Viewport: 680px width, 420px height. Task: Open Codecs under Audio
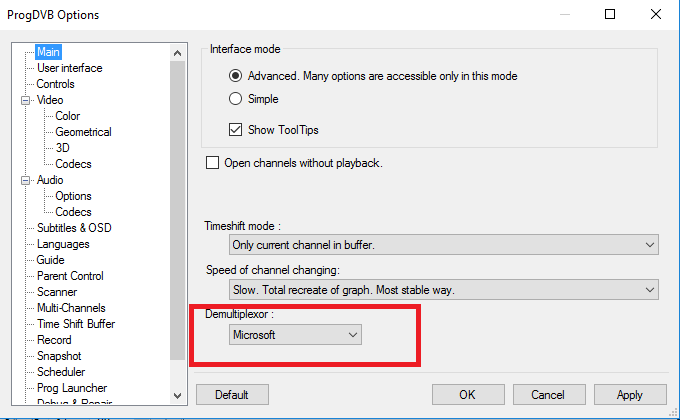pyautogui.click(x=73, y=212)
